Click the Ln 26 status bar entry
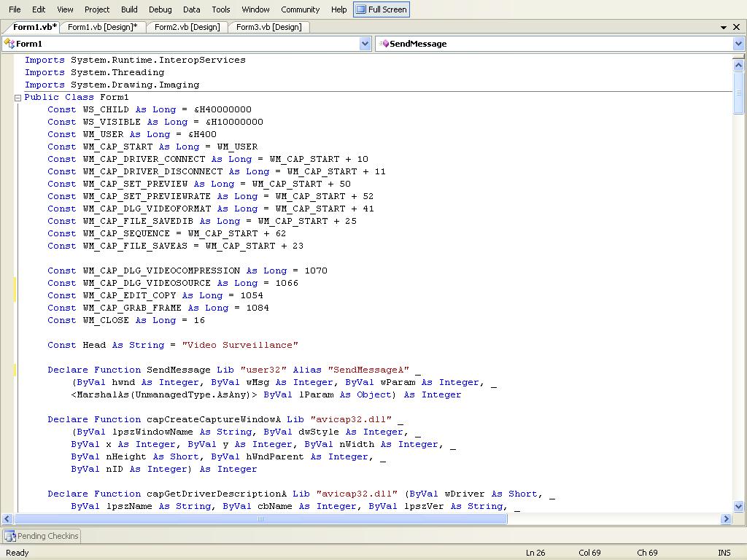This screenshot has width=747, height=560. tap(535, 553)
